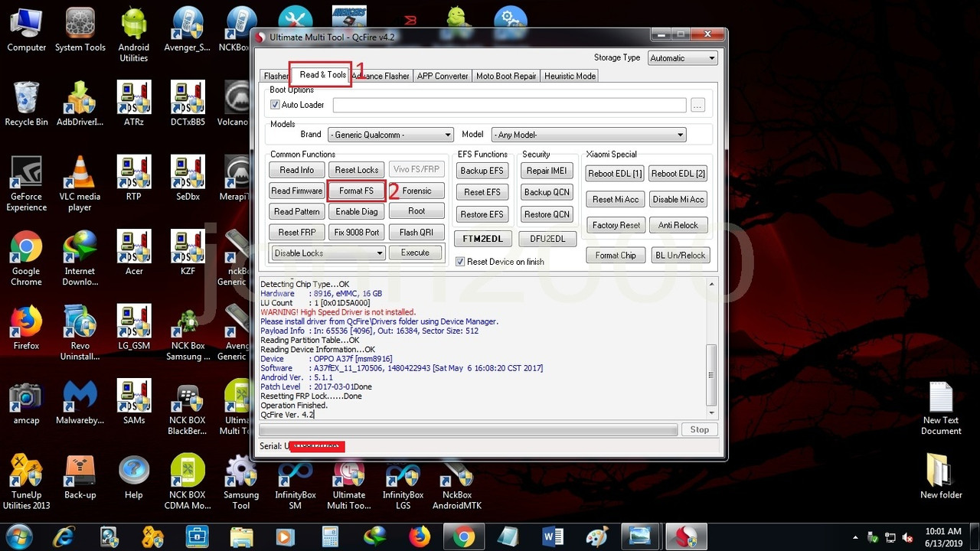Open the InfinityBox SM desktop shortcut
980x551 pixels.
(x=295, y=482)
